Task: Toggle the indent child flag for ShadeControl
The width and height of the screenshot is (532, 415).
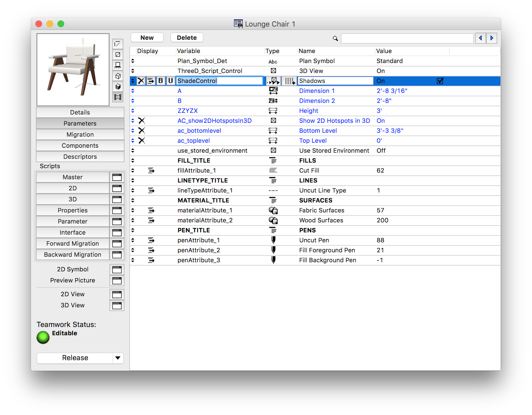Action: (x=151, y=81)
